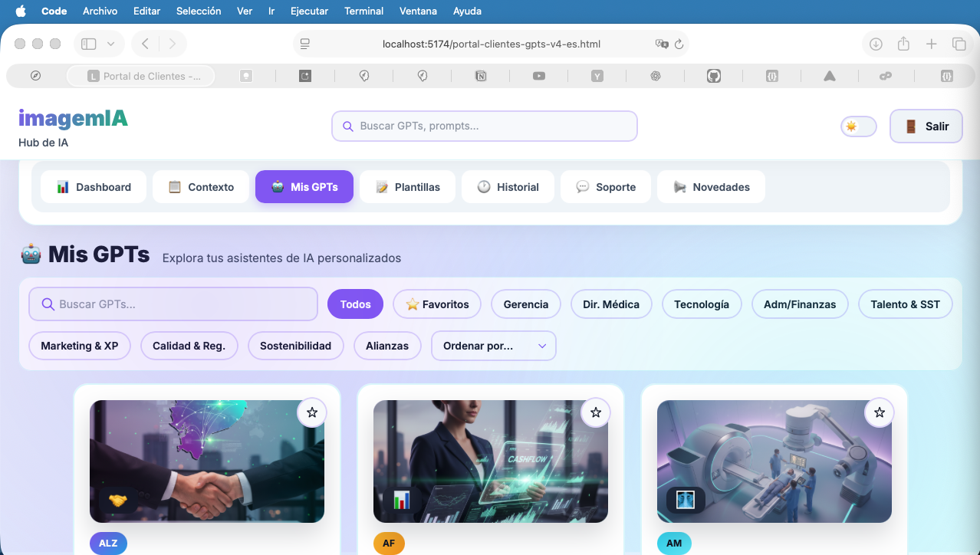The height and width of the screenshot is (555, 980).
Task: Open a new tab with the plus icon
Action: tap(931, 44)
